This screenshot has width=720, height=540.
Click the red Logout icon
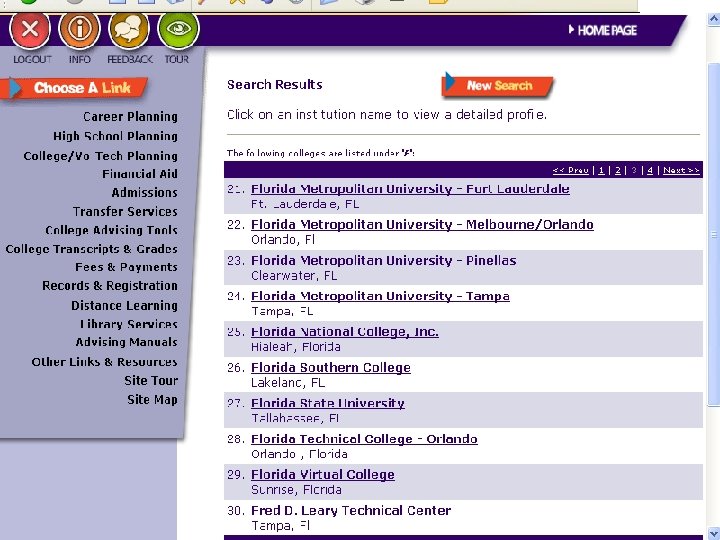click(x=30, y=30)
